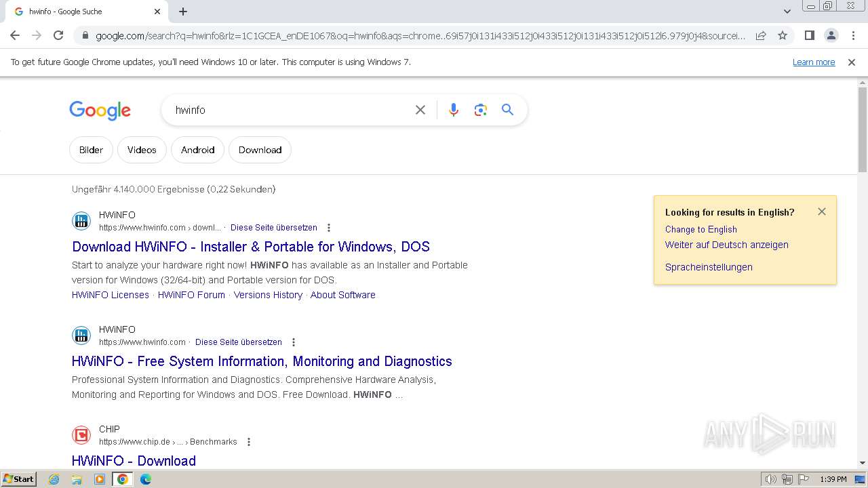Choose Weiter auf Deutsch anzeigen
868x488 pixels.
click(727, 245)
